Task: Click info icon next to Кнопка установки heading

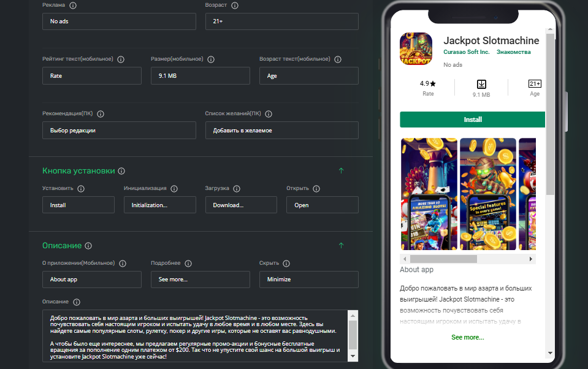Action: point(121,171)
